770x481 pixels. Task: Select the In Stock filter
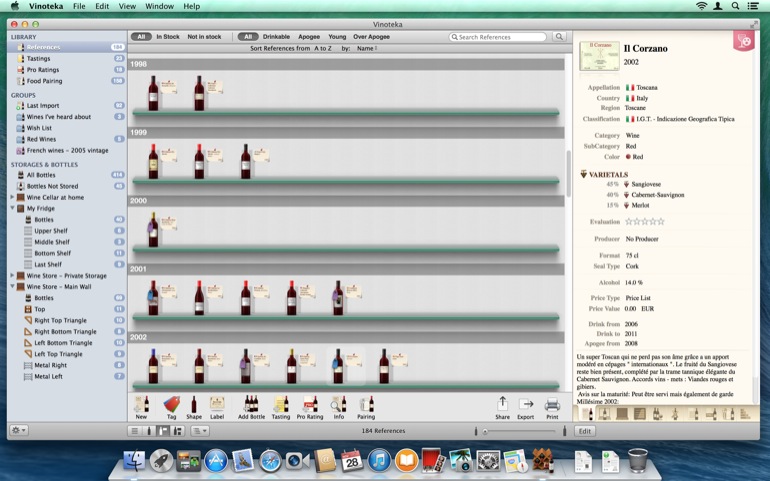click(168, 37)
